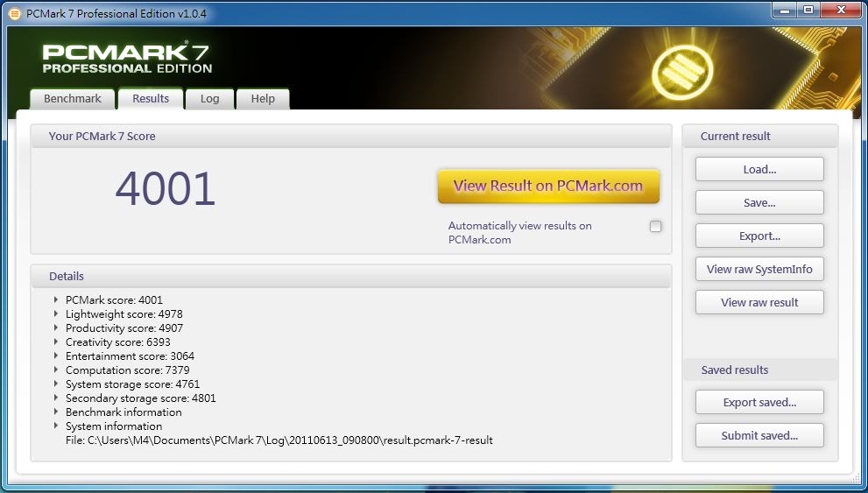Click Submit saved... button
The image size is (868, 493).
click(x=759, y=436)
